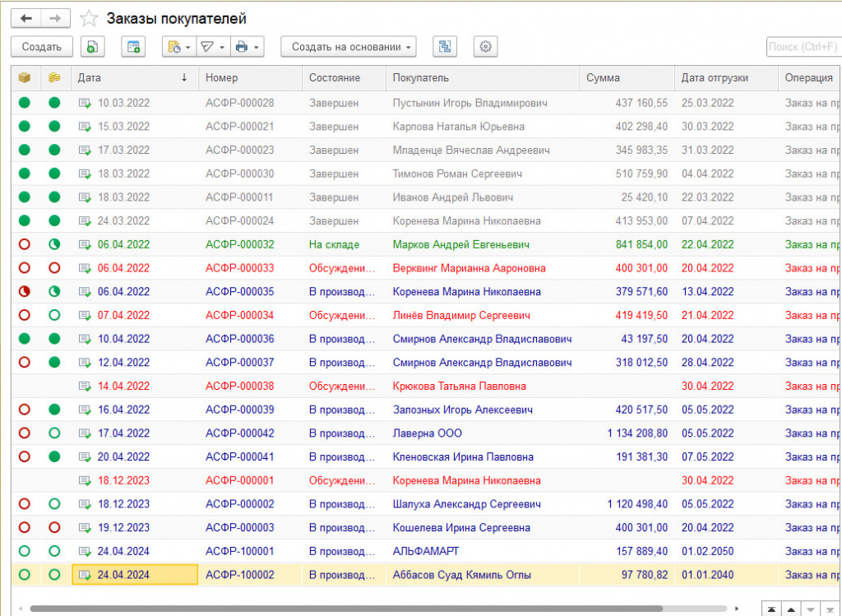
Task: Click the horizontal scrollbar right arrow
Action: pyautogui.click(x=737, y=609)
